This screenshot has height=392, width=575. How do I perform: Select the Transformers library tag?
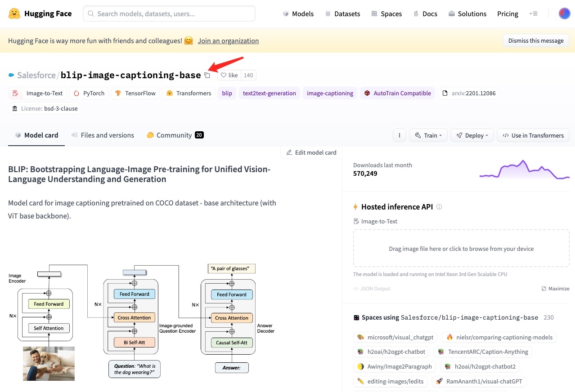click(189, 93)
